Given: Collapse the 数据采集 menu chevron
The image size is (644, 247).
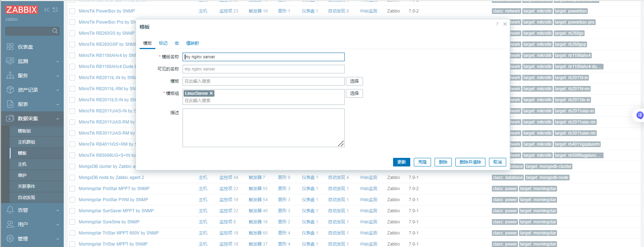Looking at the screenshot, I should [58, 119].
